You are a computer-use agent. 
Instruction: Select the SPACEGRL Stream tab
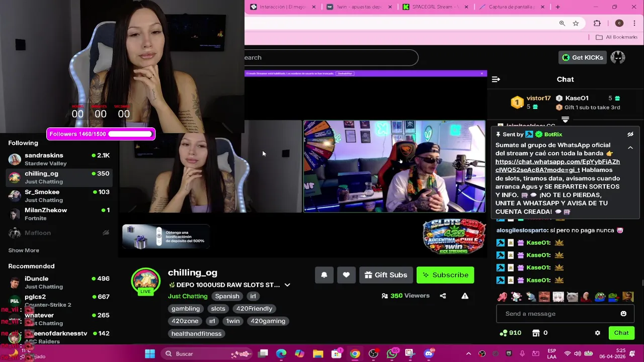coord(435,7)
